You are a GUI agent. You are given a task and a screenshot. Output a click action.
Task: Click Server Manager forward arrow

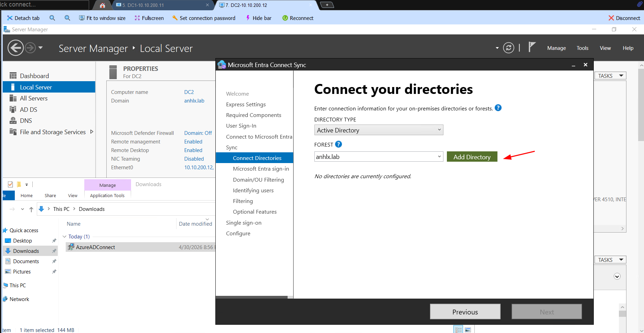click(x=30, y=48)
